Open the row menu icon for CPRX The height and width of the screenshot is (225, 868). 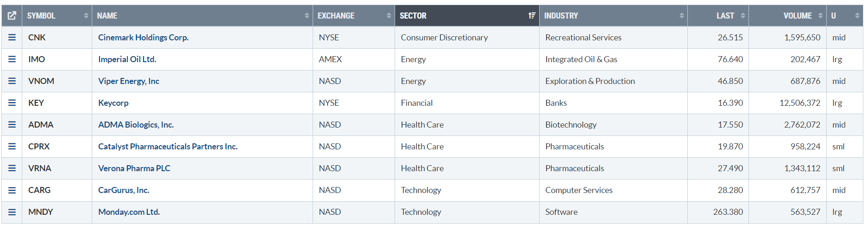(x=12, y=147)
